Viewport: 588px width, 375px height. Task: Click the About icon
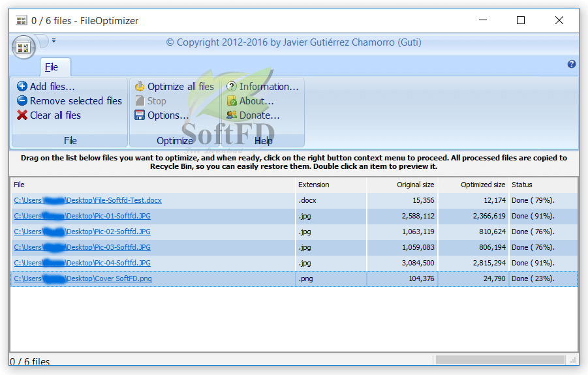[x=232, y=100]
